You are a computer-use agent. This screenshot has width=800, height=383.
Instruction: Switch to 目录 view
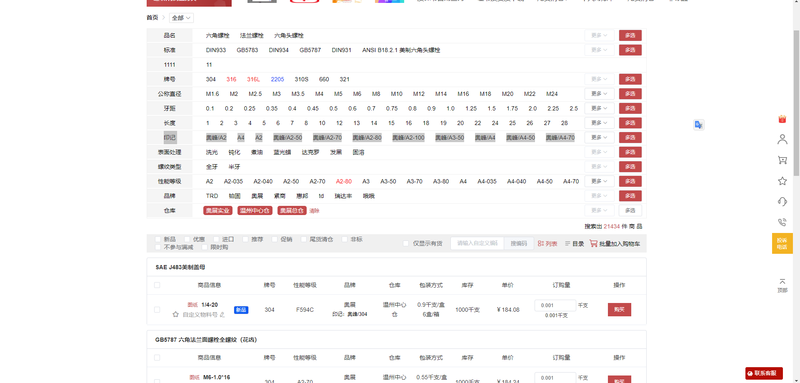pos(574,244)
